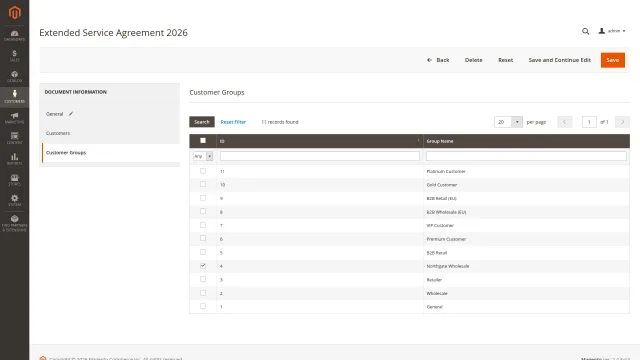Check the Premium Customer row checkbox

(x=203, y=238)
